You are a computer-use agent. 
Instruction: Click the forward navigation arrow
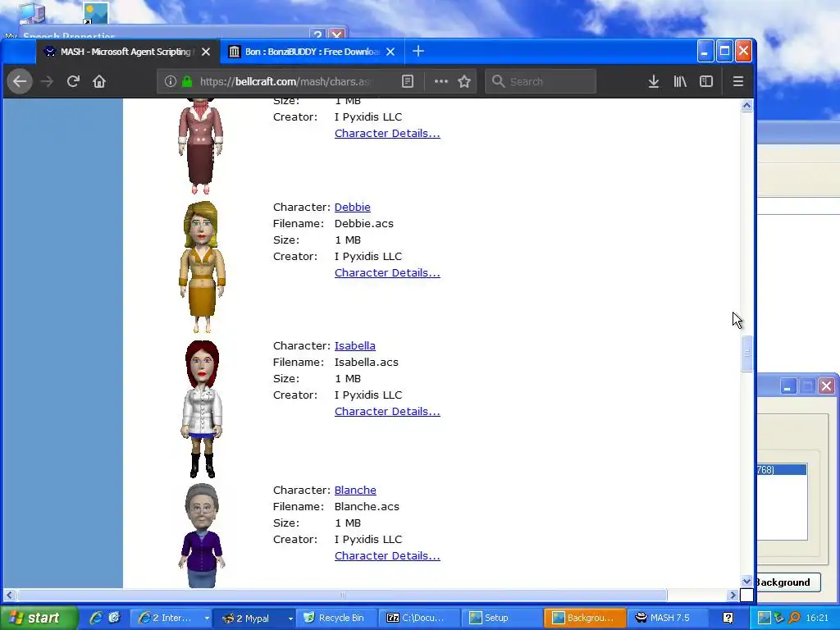coord(47,81)
